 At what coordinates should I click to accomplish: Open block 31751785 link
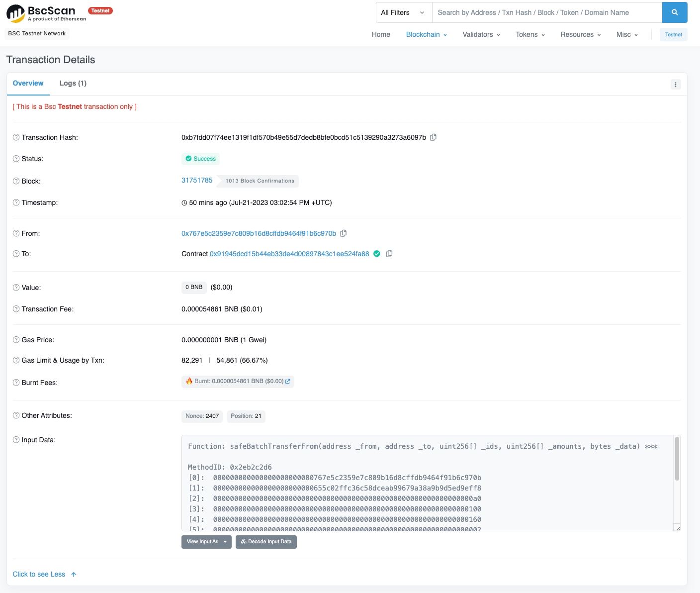tap(197, 181)
